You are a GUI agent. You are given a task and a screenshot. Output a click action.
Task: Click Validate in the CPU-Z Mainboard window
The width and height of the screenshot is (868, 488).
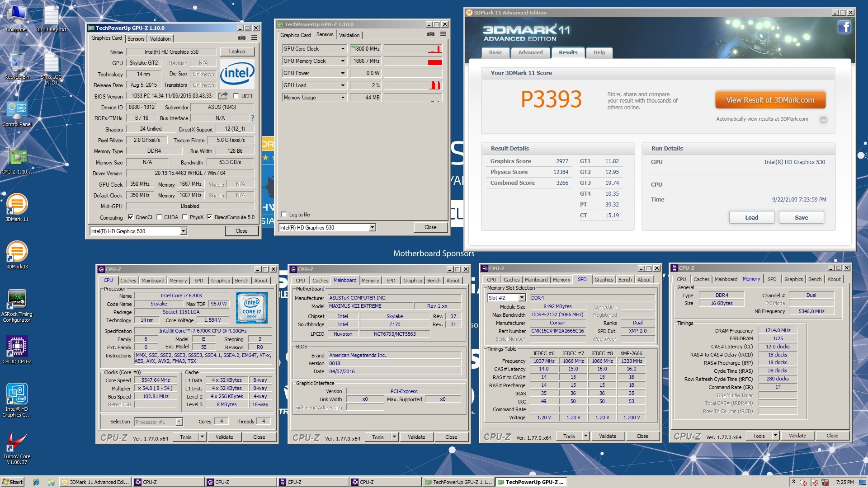[416, 437]
